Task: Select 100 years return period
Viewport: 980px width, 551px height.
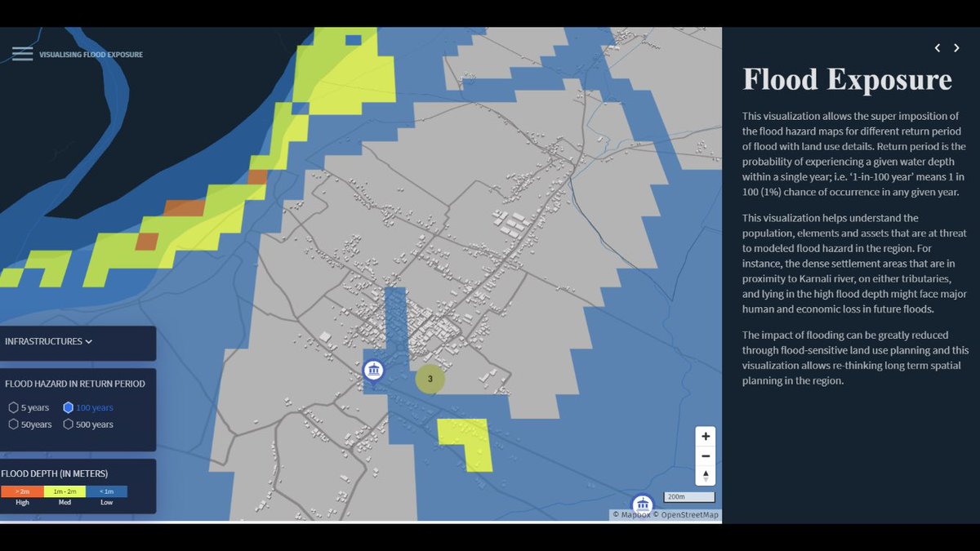Action: pyautogui.click(x=88, y=407)
